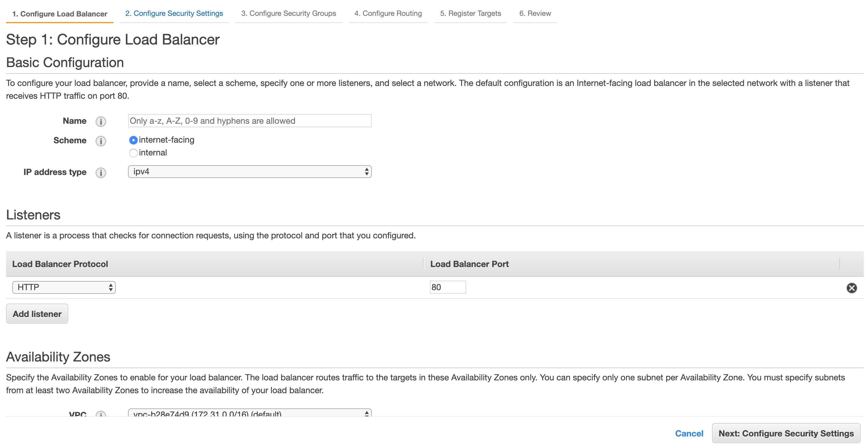868x445 pixels.
Task: Open the HTTP protocol dropdown
Action: click(x=64, y=287)
